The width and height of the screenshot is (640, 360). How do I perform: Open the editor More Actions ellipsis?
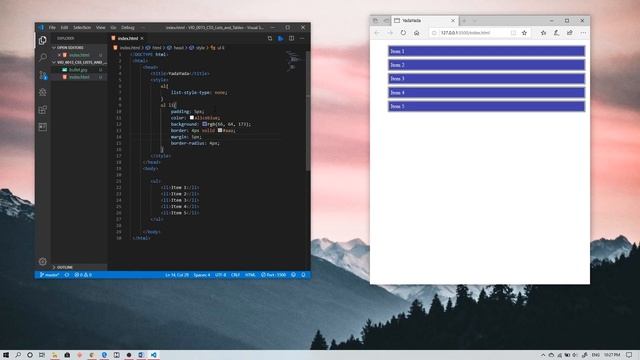pos(302,38)
